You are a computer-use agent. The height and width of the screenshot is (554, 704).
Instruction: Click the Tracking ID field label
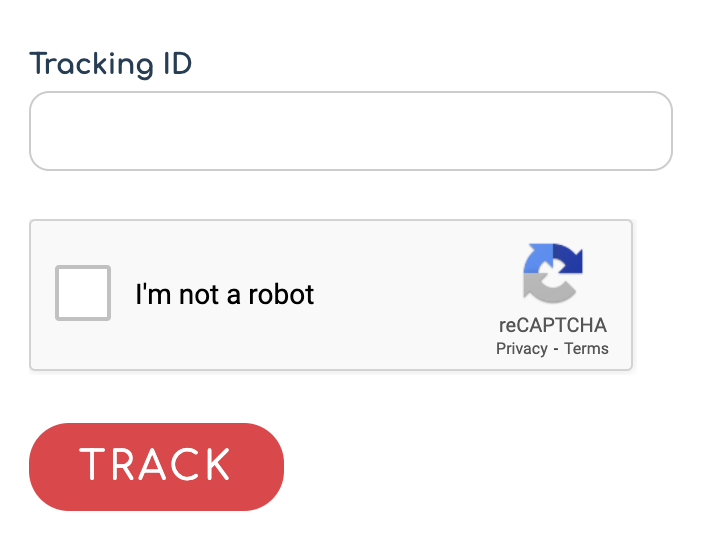[111, 64]
